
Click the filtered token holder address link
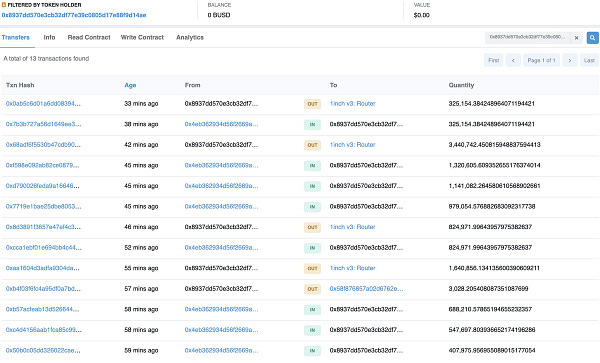[x=74, y=15]
